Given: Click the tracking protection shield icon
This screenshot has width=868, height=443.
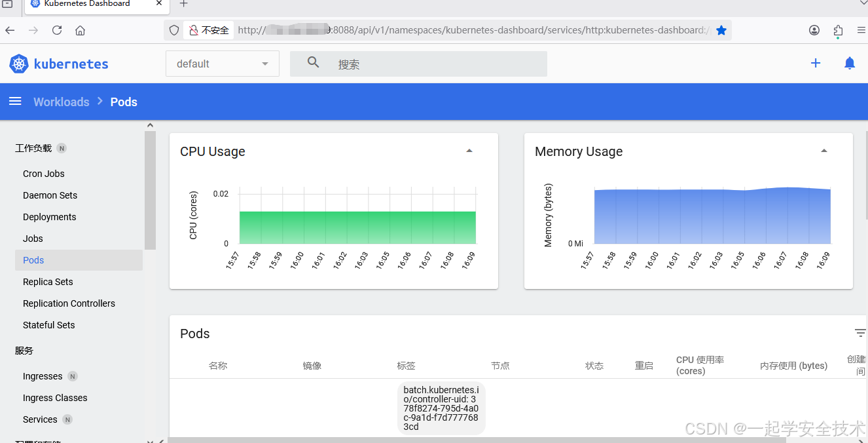Looking at the screenshot, I should (x=174, y=30).
